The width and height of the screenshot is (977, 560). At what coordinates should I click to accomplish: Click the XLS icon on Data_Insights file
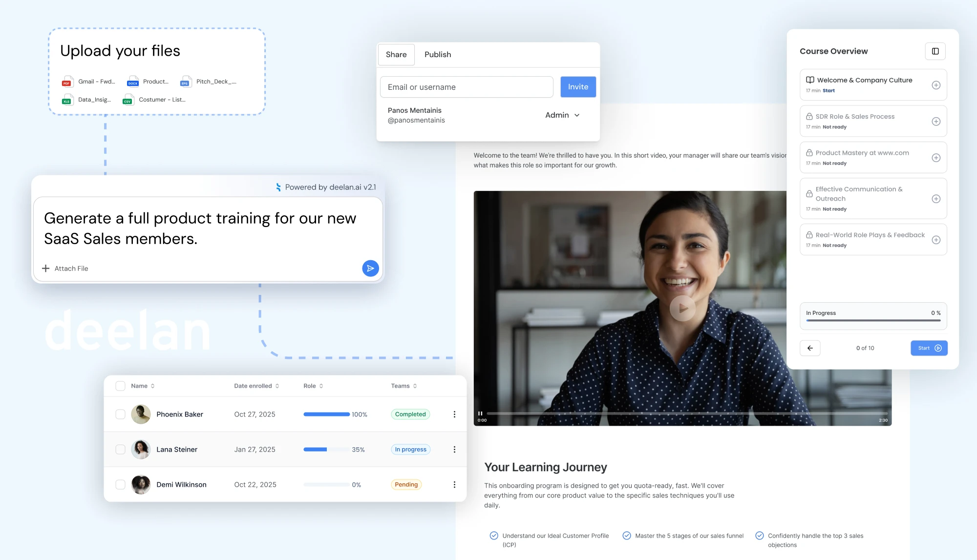(x=67, y=100)
